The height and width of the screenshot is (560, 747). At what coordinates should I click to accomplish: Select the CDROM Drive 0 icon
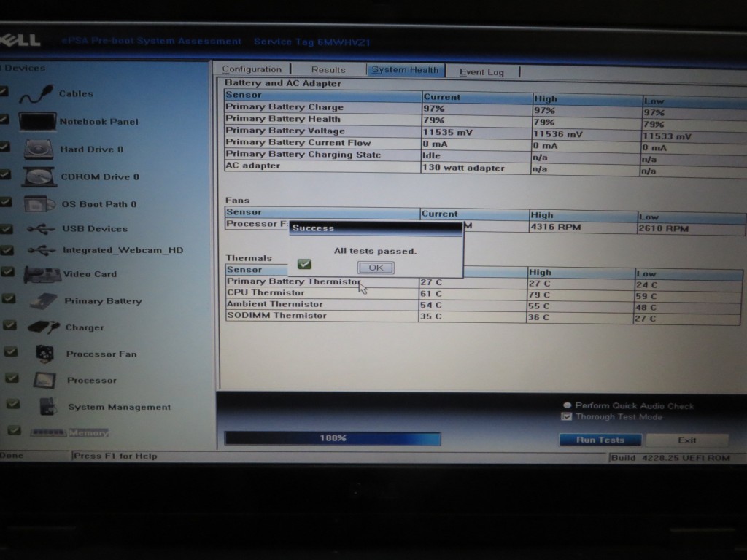pyautogui.click(x=39, y=177)
